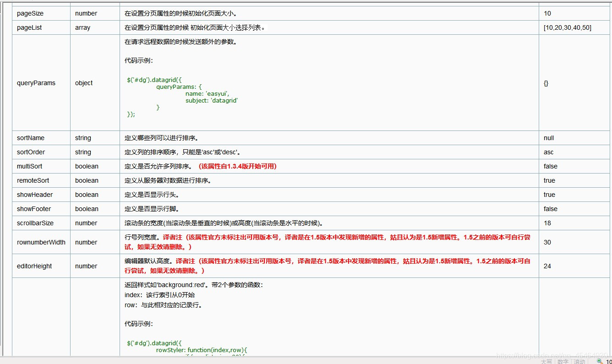Image resolution: width=612 pixels, height=364 pixels.
Task: Click the description '在设置分页属性的时候初始化页面大小。'
Action: coord(181,13)
